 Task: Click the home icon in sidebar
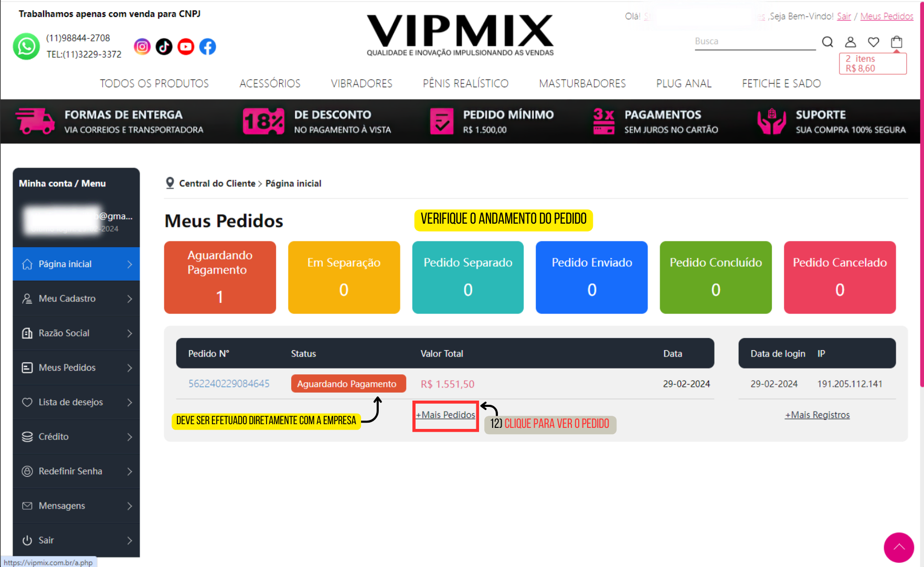point(27,264)
